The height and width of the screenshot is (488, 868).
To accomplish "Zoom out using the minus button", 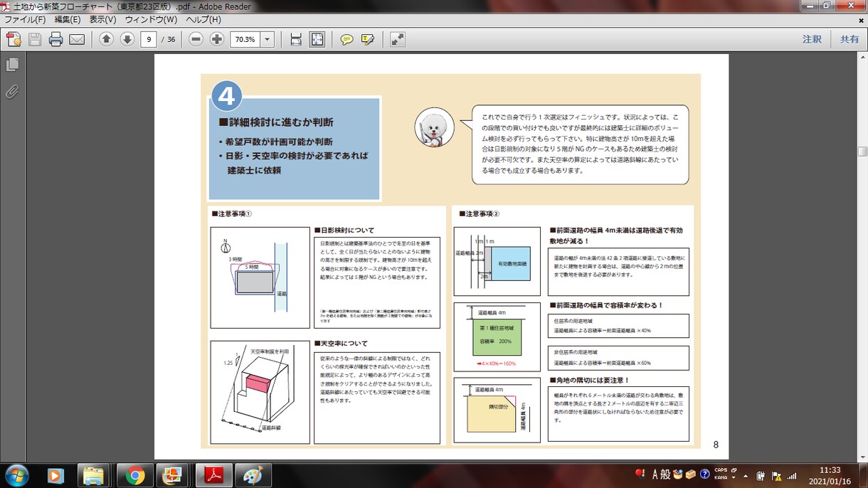I will click(x=196, y=39).
